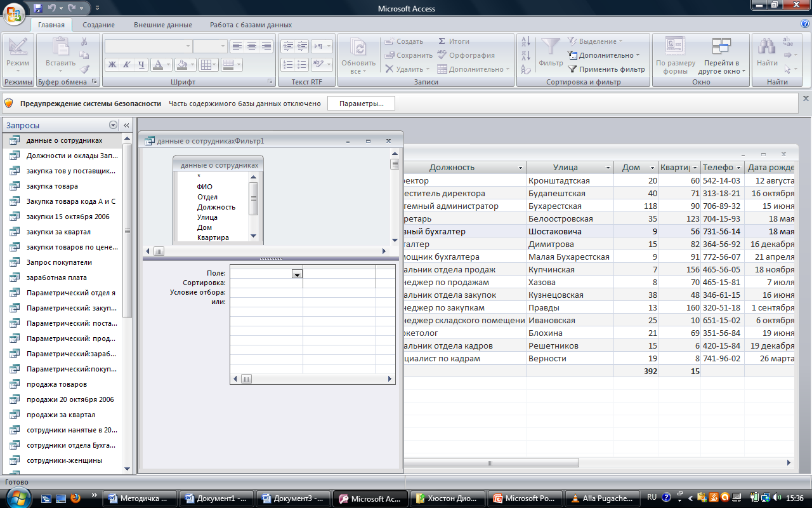The height and width of the screenshot is (508, 812).
Task: Select Должность field in field list
Action: (x=216, y=207)
